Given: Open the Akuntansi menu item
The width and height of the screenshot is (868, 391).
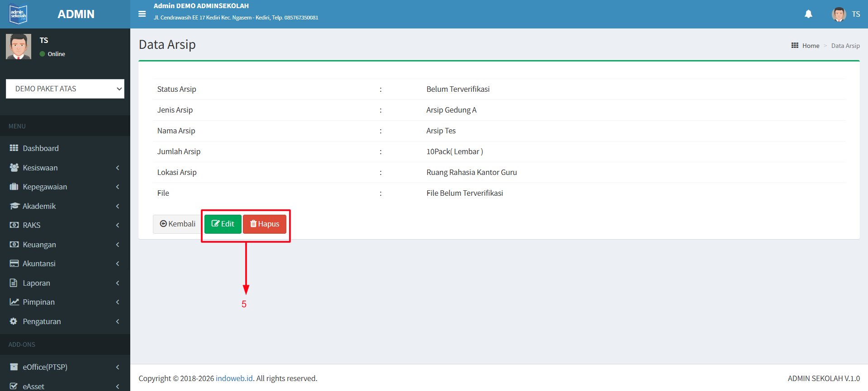Looking at the screenshot, I should 39,264.
